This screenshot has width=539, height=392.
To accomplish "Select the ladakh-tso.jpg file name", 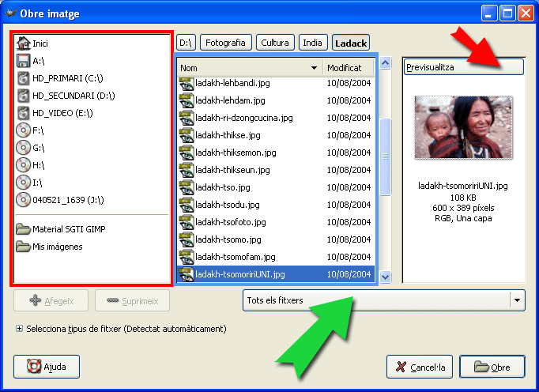I will tap(223, 187).
